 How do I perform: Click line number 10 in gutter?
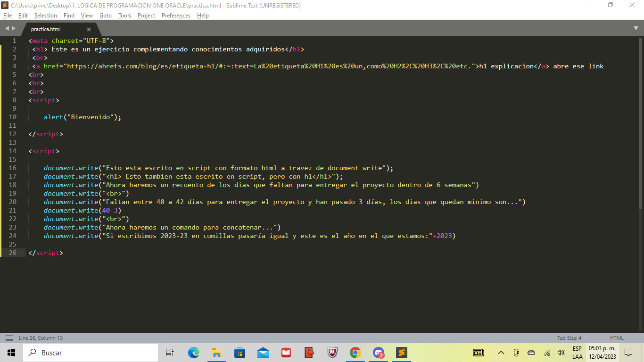tap(12, 117)
